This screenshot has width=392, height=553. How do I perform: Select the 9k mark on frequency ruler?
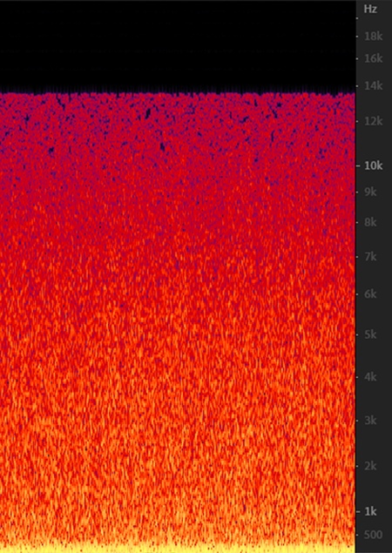tap(372, 192)
